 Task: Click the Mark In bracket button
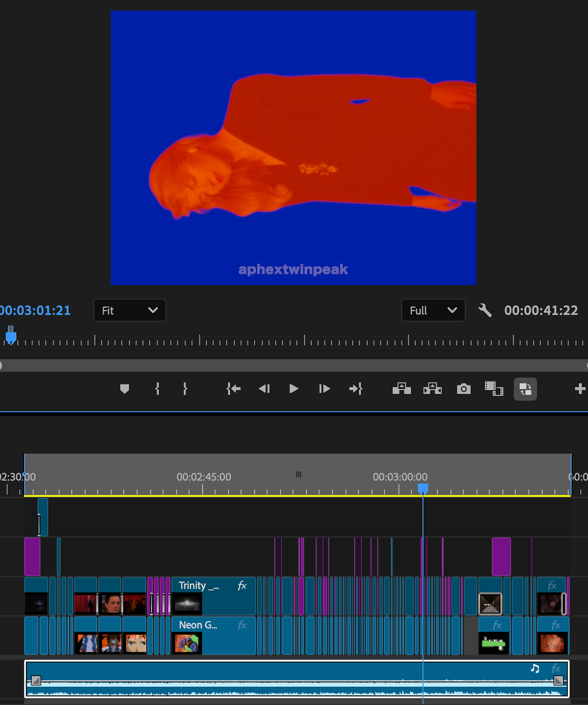click(157, 389)
